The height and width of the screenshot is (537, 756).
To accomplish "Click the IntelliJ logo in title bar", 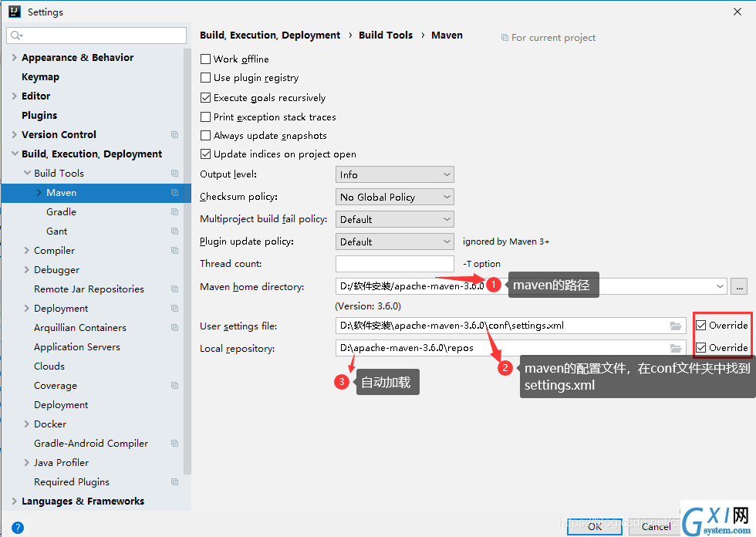I will point(15,12).
